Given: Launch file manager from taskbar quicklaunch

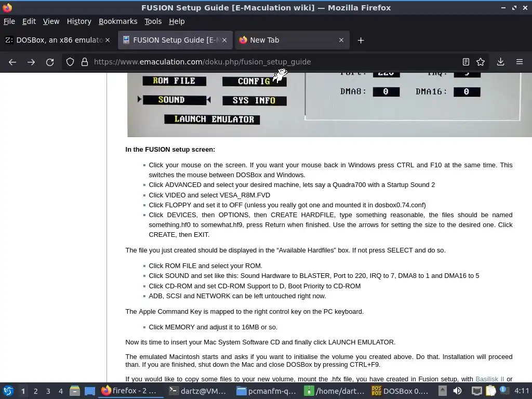Looking at the screenshot, I should point(75,391).
